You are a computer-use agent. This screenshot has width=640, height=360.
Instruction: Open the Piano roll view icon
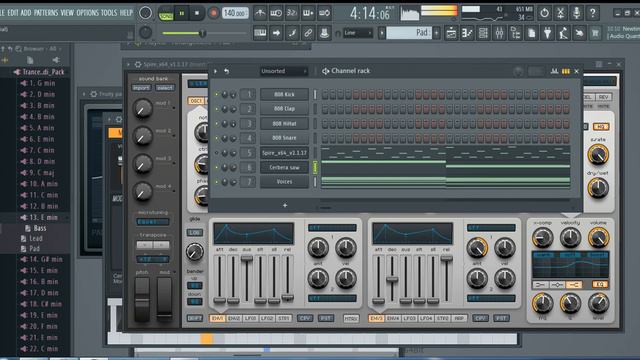coord(467,33)
